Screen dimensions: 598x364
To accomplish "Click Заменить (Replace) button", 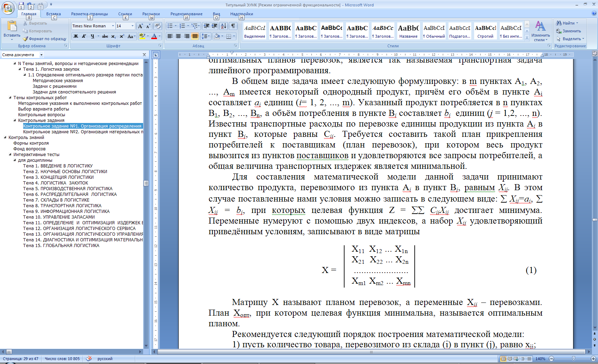I will click(x=569, y=31).
